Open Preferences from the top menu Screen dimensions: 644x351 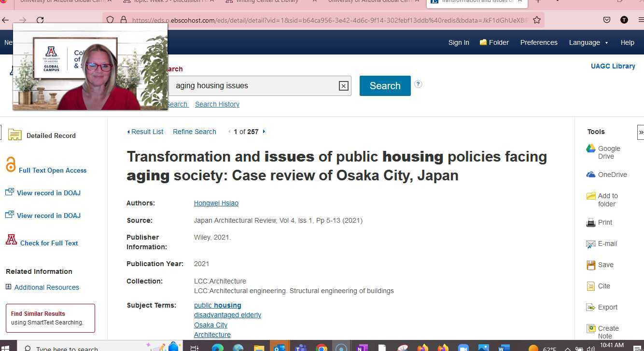tap(539, 42)
